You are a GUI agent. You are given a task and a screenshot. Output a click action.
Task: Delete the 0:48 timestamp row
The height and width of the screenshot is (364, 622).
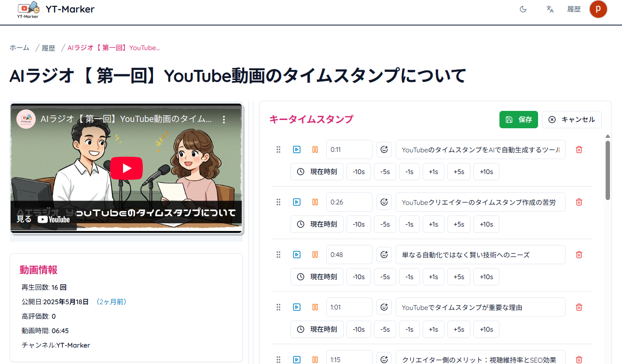coord(579,255)
